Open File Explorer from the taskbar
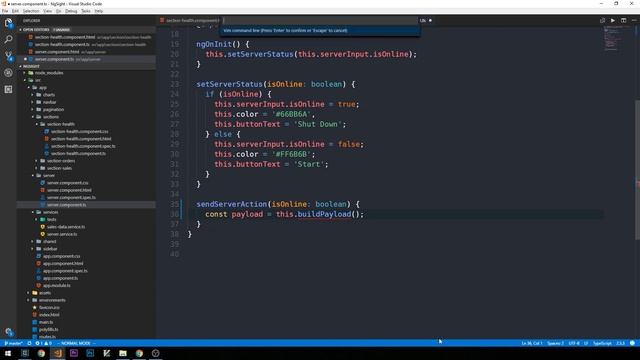Image resolution: width=640 pixels, height=360 pixels. pos(123,353)
